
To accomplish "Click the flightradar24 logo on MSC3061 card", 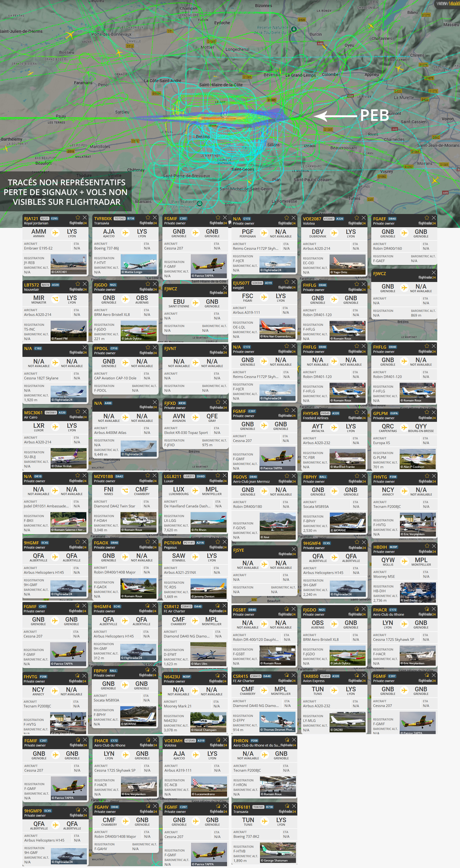I will 78,417.
